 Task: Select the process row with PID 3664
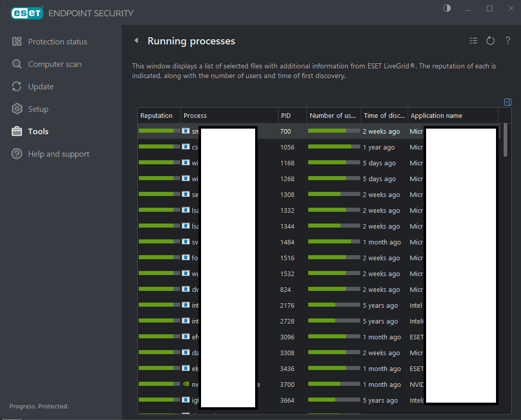[318, 401]
